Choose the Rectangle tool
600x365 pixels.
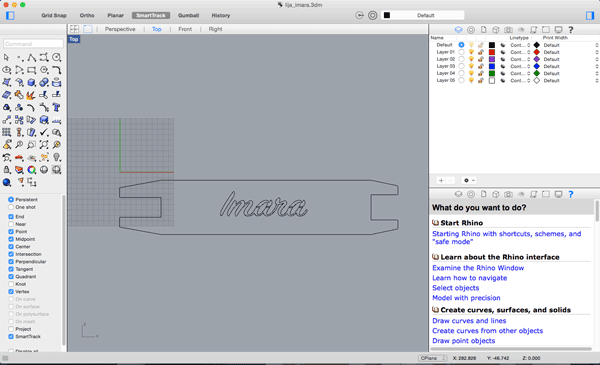pos(31,70)
